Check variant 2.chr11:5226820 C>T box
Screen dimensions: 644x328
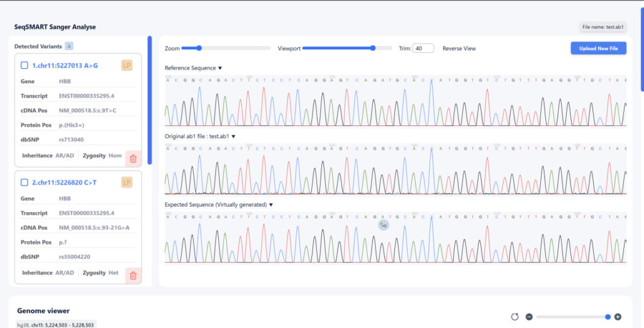[25, 182]
